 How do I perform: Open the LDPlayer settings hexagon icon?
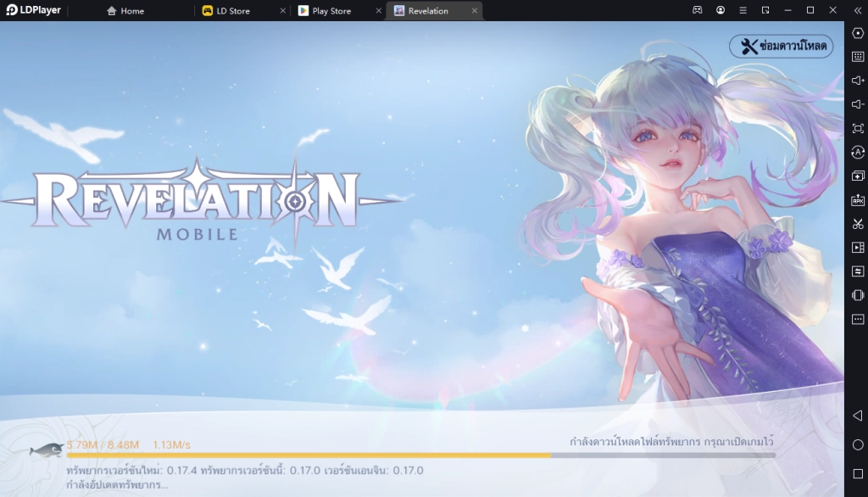click(858, 33)
